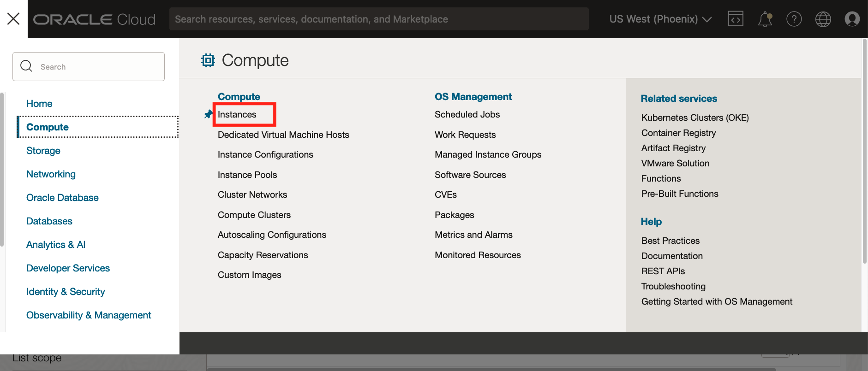Select Analytics & AI category
Image resolution: width=868 pixels, height=371 pixels.
click(x=56, y=245)
